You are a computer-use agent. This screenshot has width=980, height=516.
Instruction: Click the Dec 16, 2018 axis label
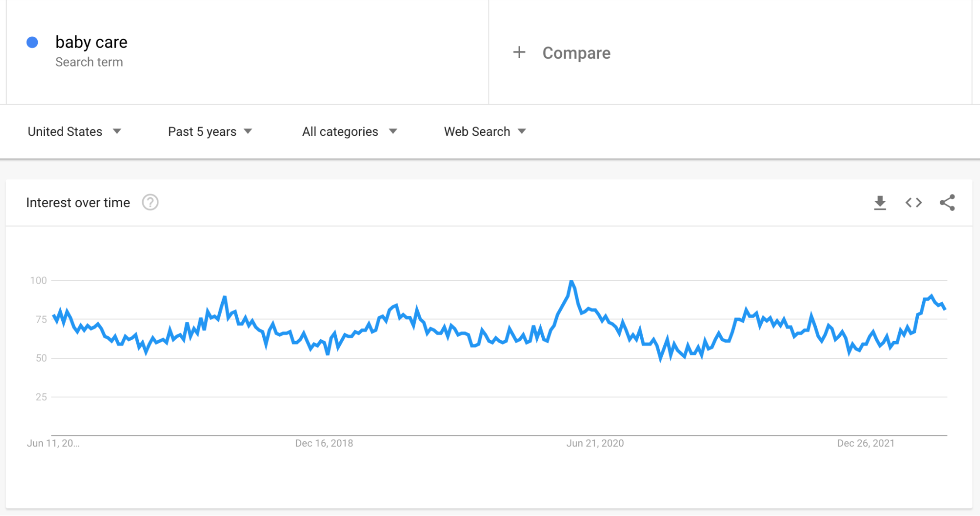(324, 443)
